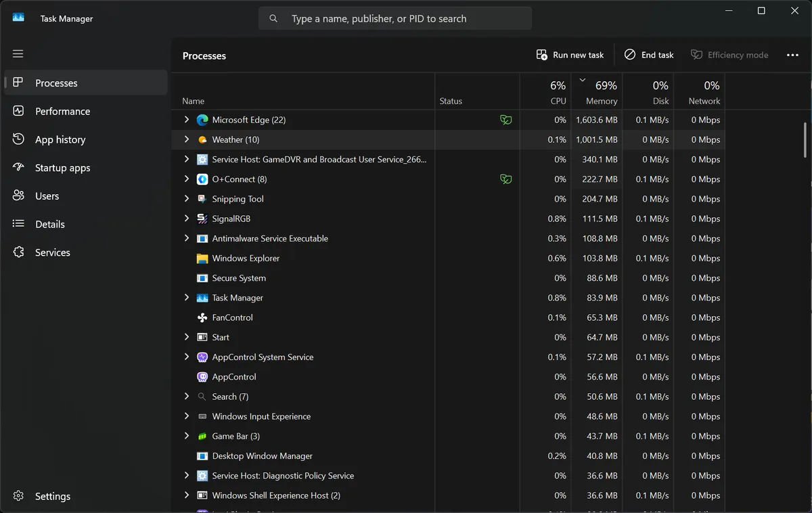Expand the Search (7) group
Screen dimensions: 812x513
(187, 396)
